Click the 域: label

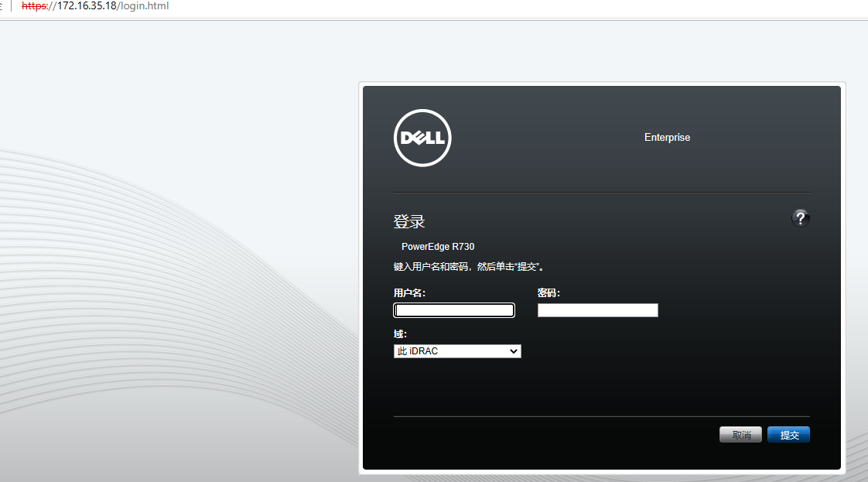coord(400,334)
